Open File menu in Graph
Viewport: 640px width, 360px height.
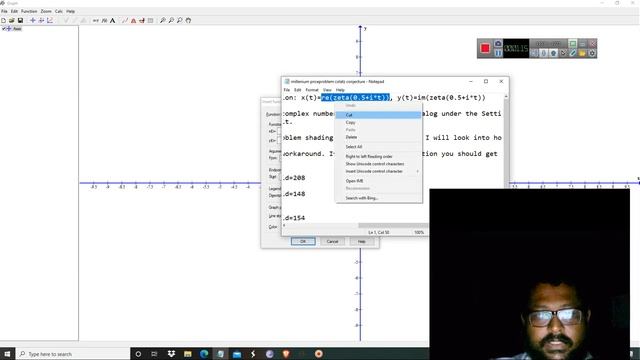pyautogui.click(x=4, y=11)
